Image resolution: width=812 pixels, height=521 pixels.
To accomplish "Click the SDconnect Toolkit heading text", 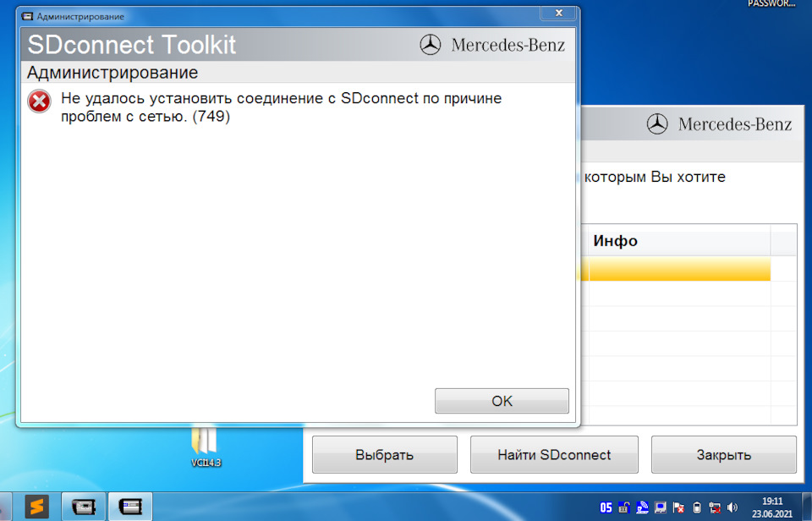I will [x=132, y=45].
